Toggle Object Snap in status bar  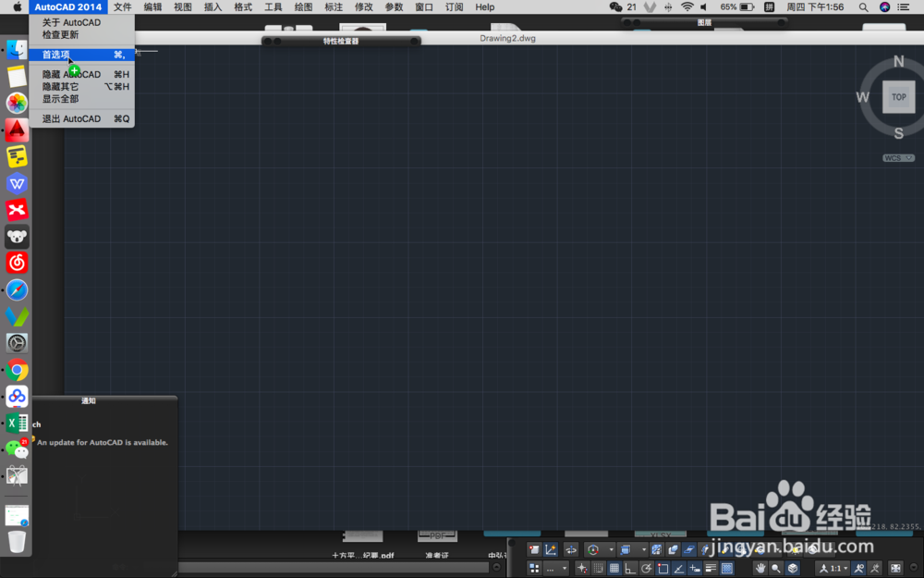click(x=663, y=569)
